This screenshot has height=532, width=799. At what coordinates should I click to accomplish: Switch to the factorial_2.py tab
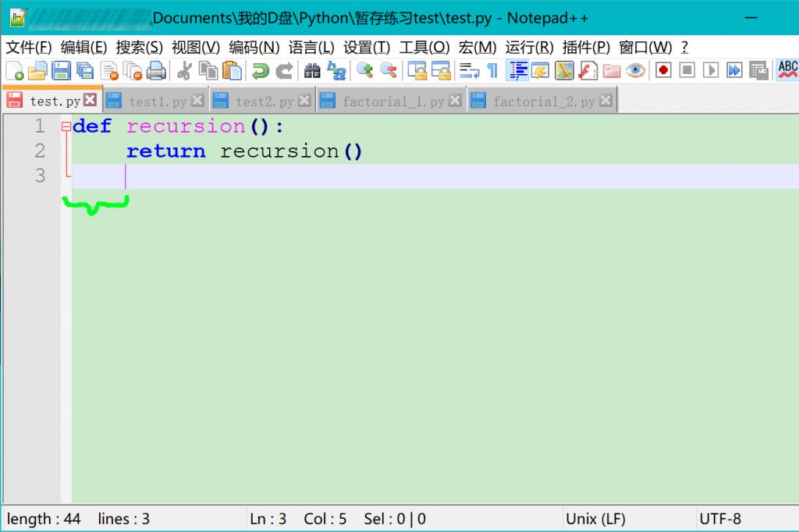tap(542, 101)
